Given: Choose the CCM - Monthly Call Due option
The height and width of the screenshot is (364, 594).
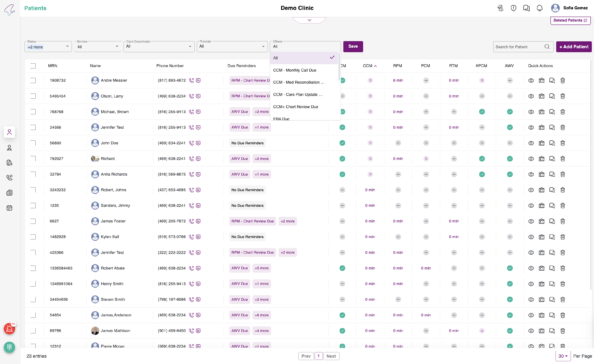Looking at the screenshot, I should pos(295,70).
